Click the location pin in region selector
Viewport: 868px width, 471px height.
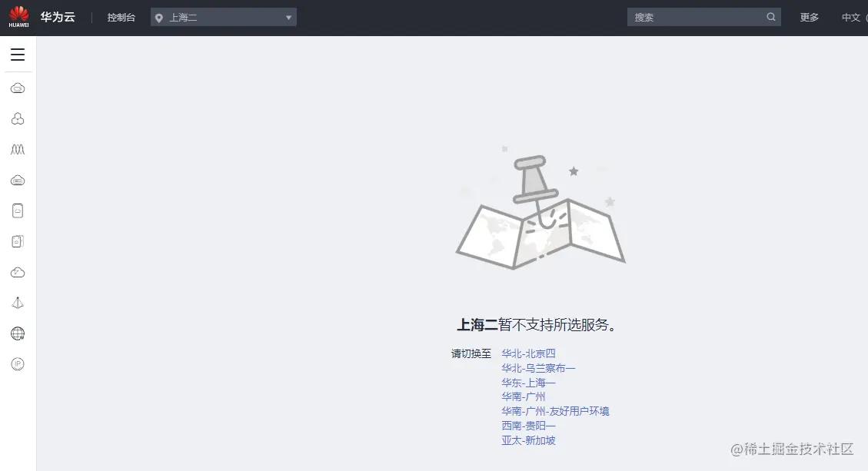[x=159, y=18]
